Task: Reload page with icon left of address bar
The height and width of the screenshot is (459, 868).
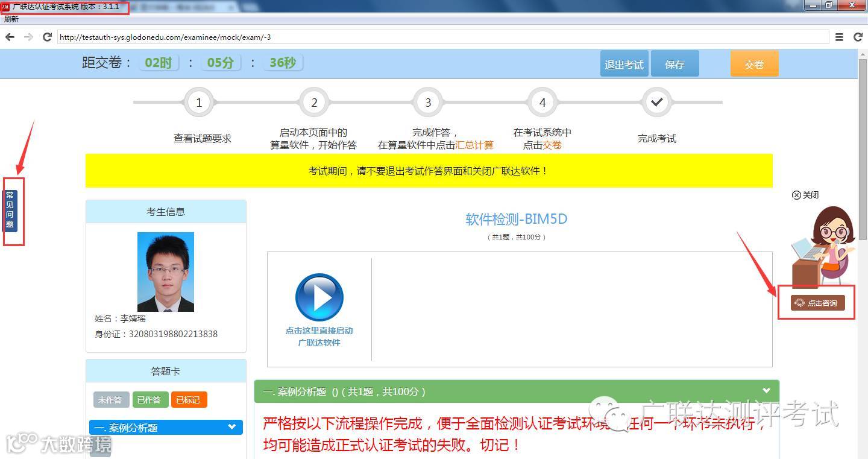Action: pos(47,37)
